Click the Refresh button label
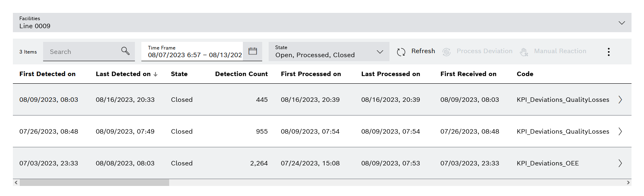The image size is (644, 196). click(x=423, y=51)
